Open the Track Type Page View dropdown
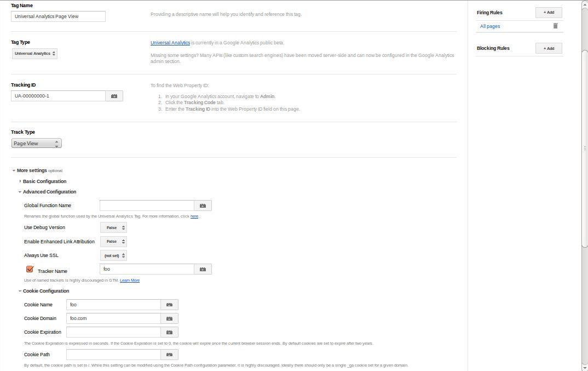The height and width of the screenshot is (371, 588). coord(36,144)
